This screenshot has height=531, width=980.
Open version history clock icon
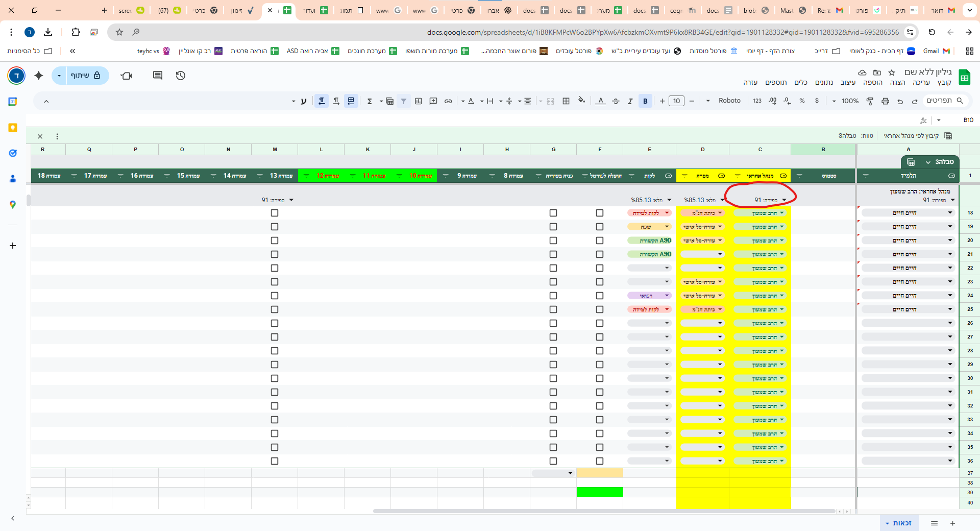click(x=181, y=76)
